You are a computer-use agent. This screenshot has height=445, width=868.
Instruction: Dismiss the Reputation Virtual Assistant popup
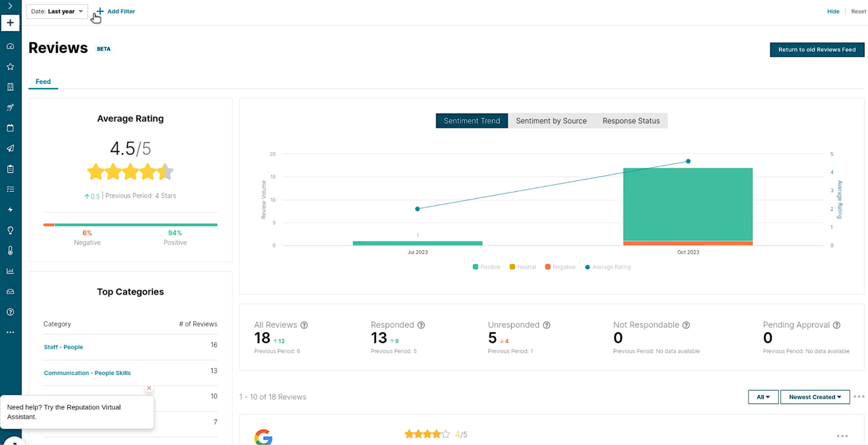coord(149,388)
